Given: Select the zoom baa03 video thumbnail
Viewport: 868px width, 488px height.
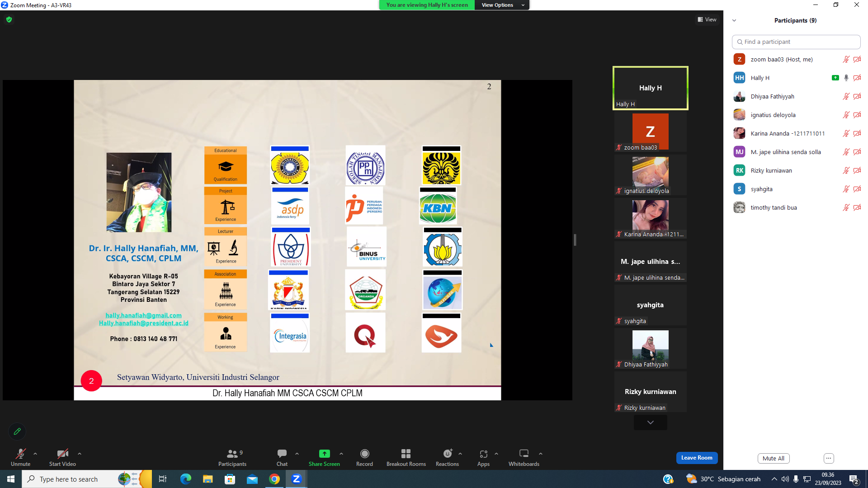Looking at the screenshot, I should 651,132.
